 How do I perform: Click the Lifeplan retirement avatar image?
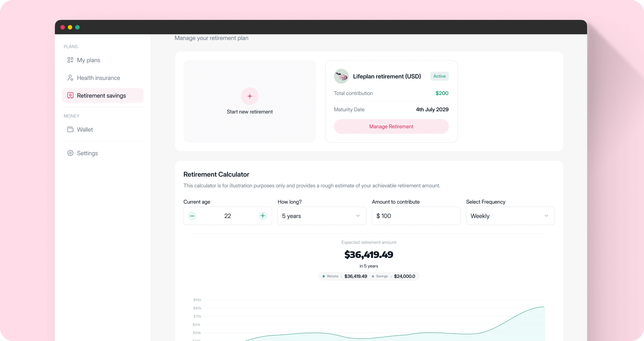click(x=341, y=76)
